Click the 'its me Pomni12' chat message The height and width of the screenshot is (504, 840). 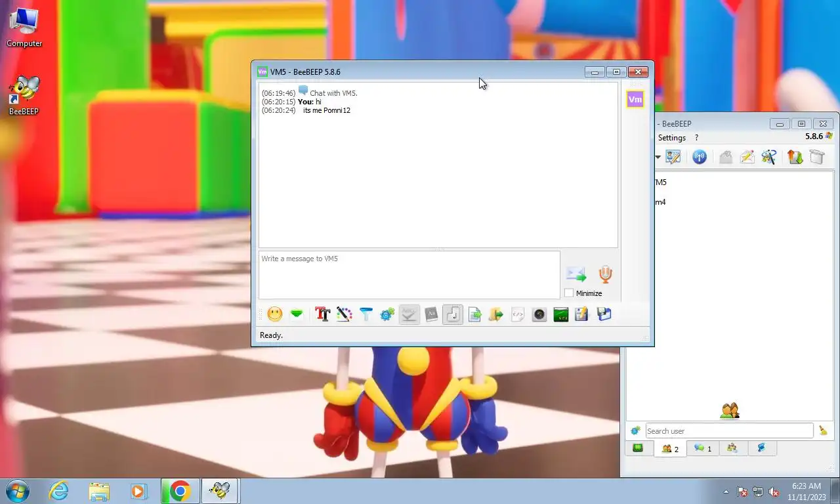(x=327, y=110)
